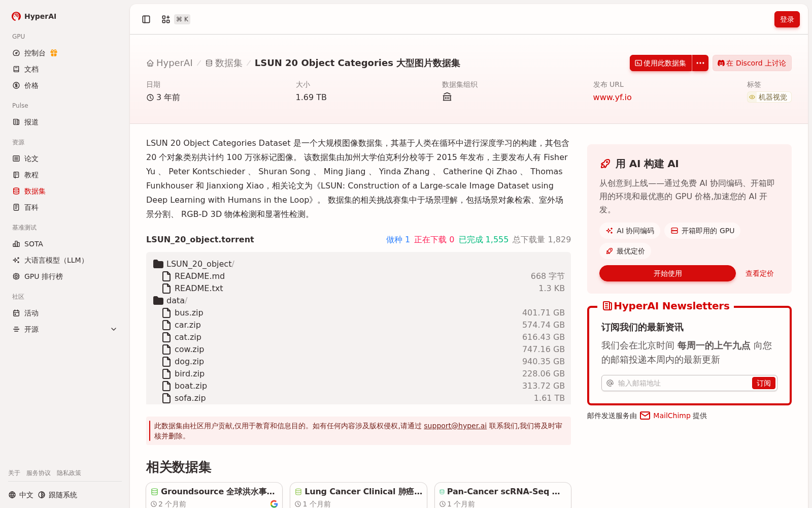The image size is (812, 508).
Task: Click the HyperAI Newsletters newspaper icon
Action: click(x=607, y=306)
